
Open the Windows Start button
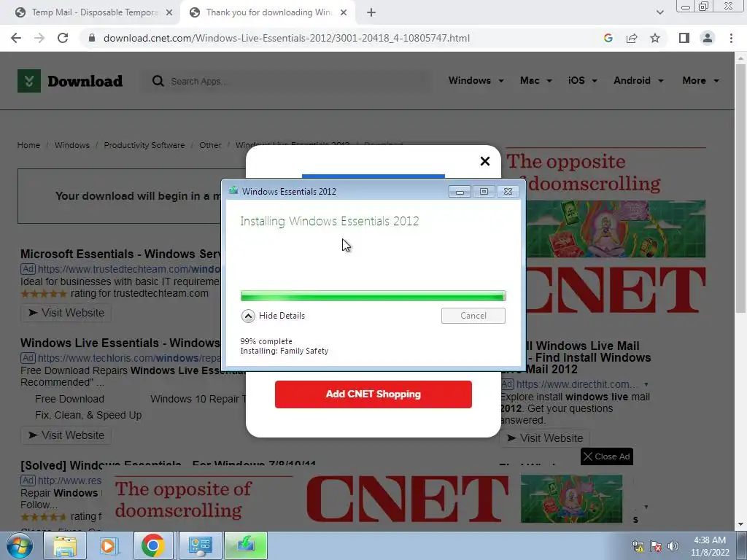[x=19, y=545]
